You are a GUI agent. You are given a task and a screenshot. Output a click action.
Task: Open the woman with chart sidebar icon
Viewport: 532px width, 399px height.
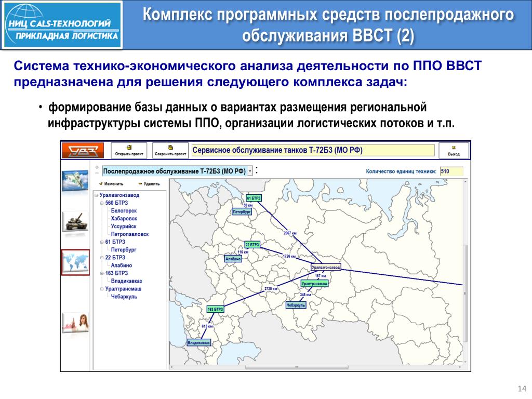(x=75, y=323)
